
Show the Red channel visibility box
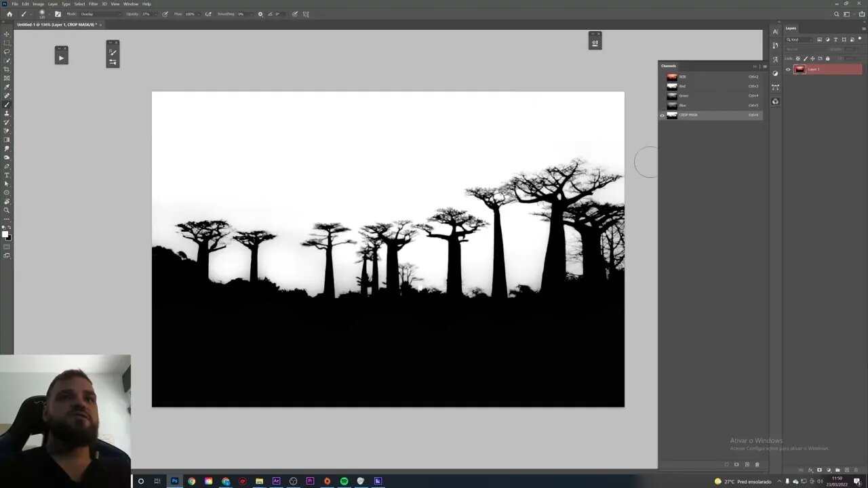[x=663, y=87]
